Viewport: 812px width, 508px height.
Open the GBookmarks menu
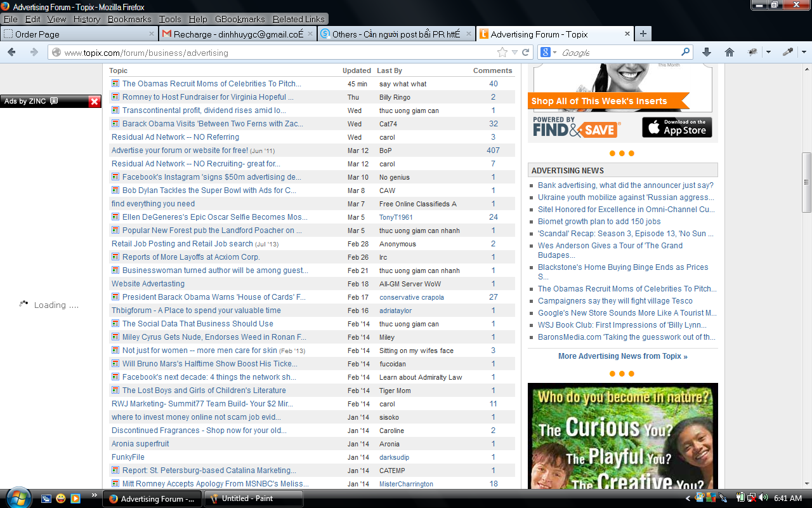click(x=240, y=19)
